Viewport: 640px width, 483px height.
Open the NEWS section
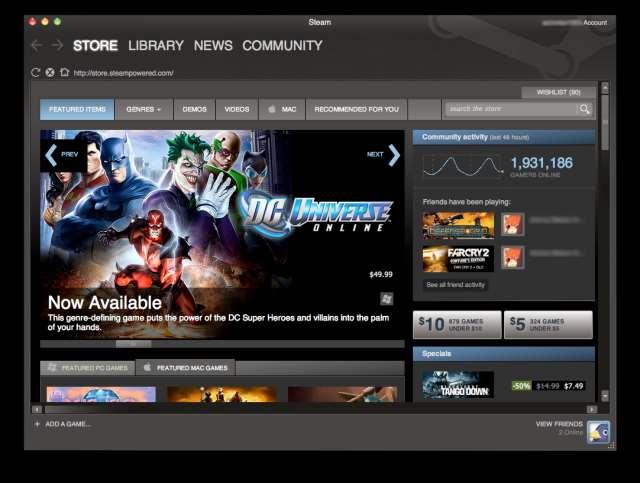point(213,45)
